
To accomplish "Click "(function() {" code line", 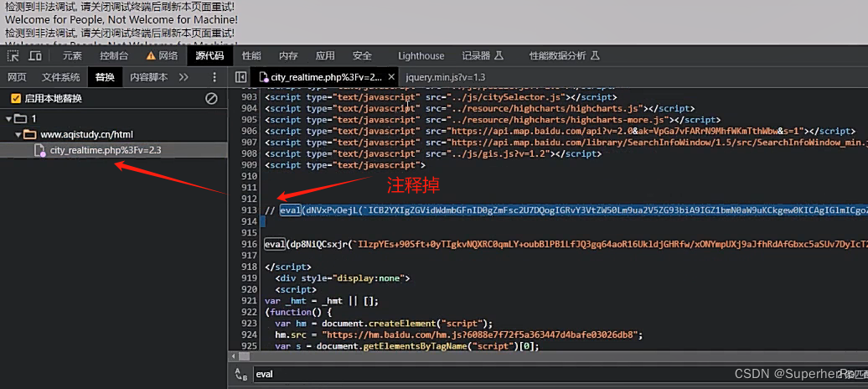I will coord(297,312).
